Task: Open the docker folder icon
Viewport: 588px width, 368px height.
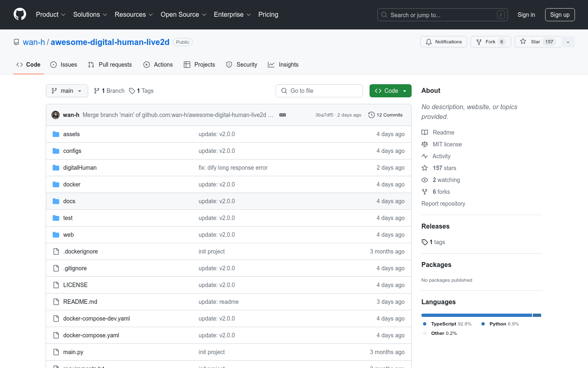Action: pyautogui.click(x=56, y=184)
